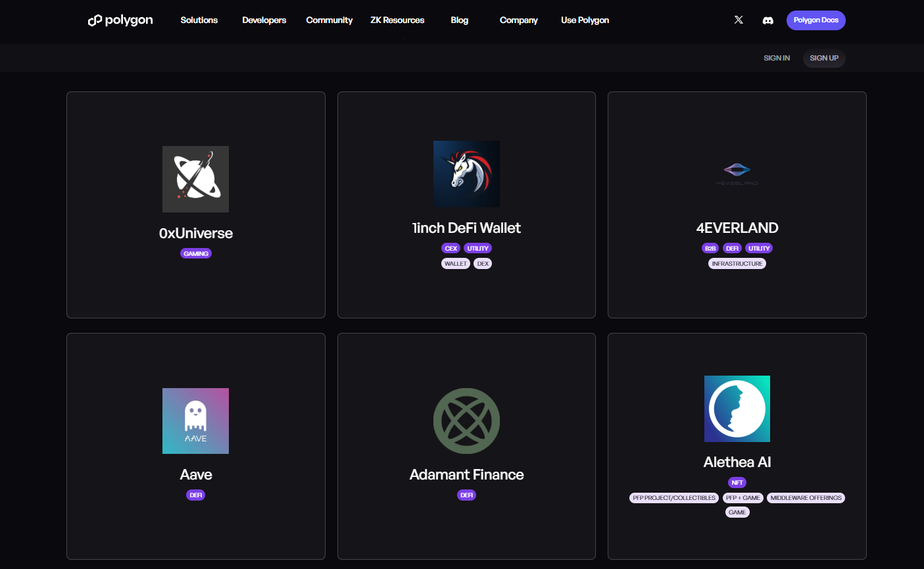Open the Use Polygon menu

click(x=585, y=20)
